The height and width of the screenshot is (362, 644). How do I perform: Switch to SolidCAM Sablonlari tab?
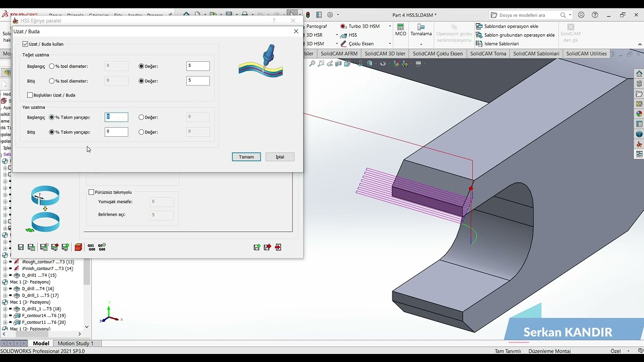[536, 54]
